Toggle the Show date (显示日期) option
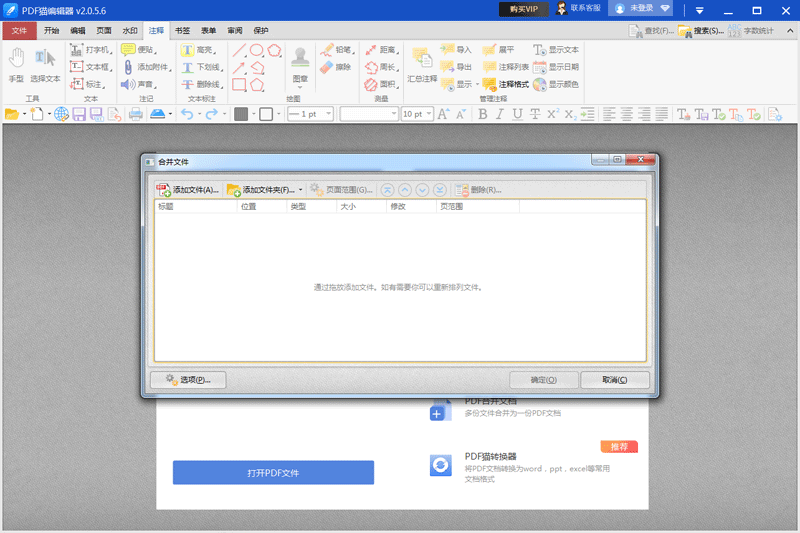Viewport: 800px width, 533px height. point(555,67)
